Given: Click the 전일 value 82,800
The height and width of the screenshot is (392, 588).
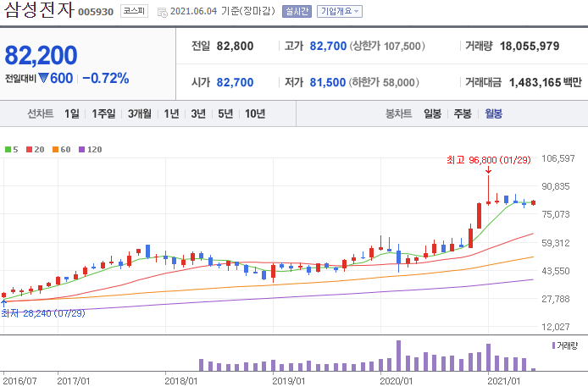Looking at the screenshot, I should point(236,46).
